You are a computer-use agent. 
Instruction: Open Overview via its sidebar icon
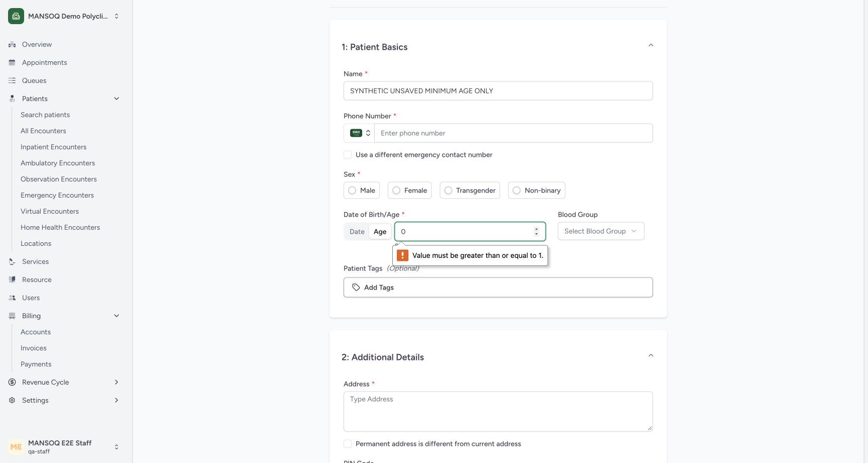coord(12,44)
